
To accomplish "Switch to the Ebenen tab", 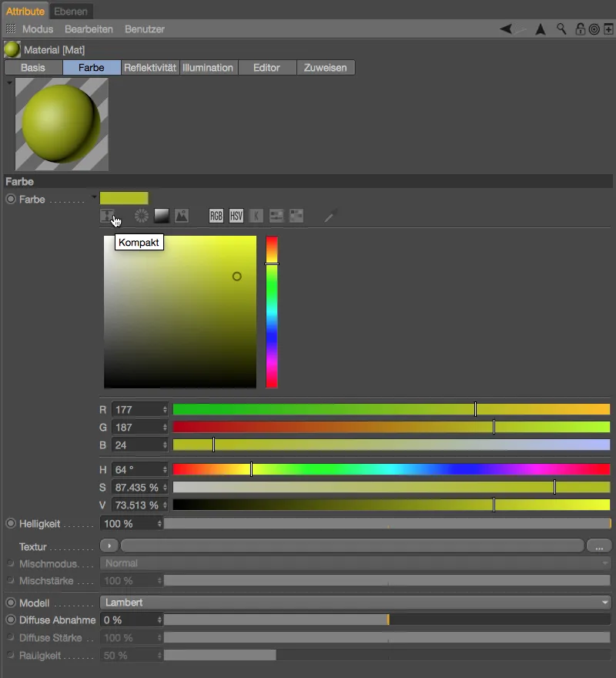I will 71,12.
